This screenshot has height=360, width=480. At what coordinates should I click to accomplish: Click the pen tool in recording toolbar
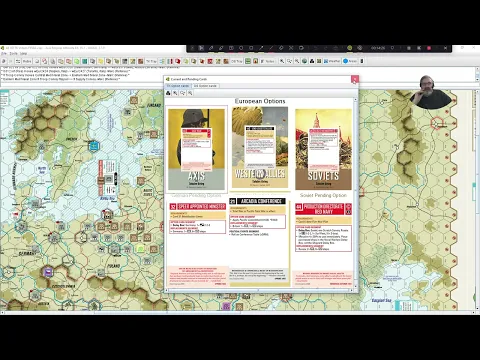(x=211, y=48)
